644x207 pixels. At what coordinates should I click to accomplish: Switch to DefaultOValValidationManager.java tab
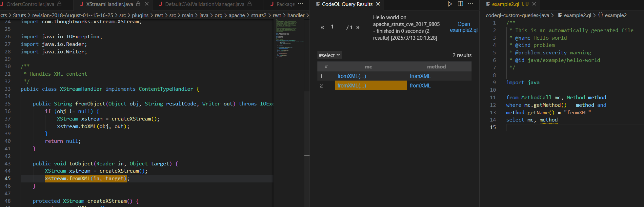click(x=205, y=4)
